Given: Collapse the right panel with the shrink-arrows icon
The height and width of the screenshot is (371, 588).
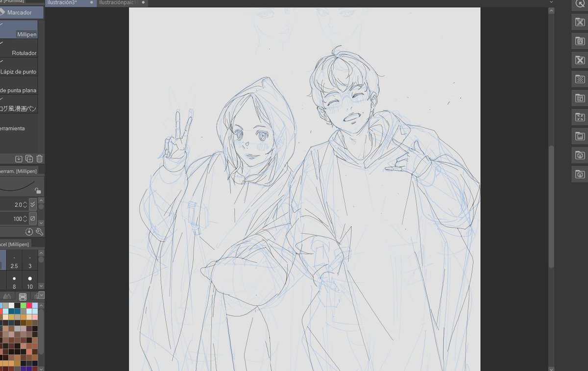Looking at the screenshot, I should tap(579, 117).
